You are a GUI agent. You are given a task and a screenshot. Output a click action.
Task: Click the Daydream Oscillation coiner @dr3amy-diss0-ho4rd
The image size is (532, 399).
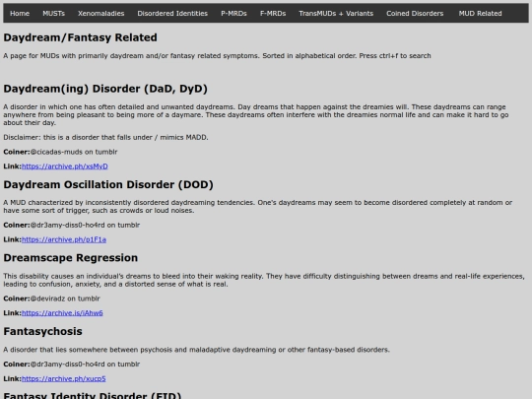point(85,225)
